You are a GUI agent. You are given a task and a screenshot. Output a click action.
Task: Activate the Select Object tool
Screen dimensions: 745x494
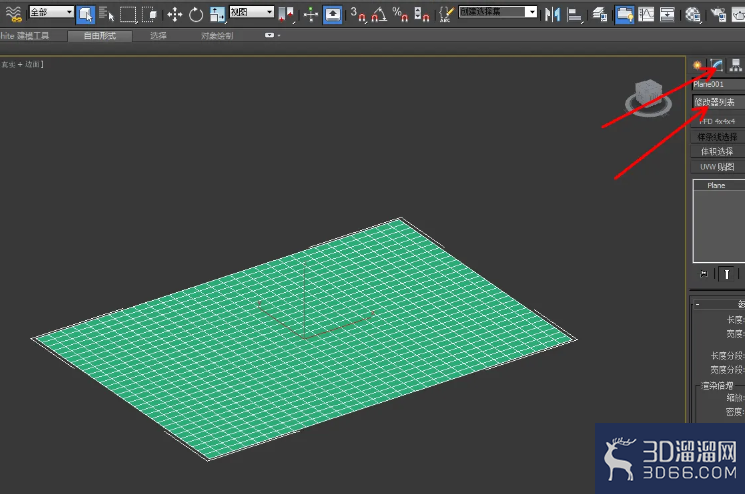click(x=86, y=14)
